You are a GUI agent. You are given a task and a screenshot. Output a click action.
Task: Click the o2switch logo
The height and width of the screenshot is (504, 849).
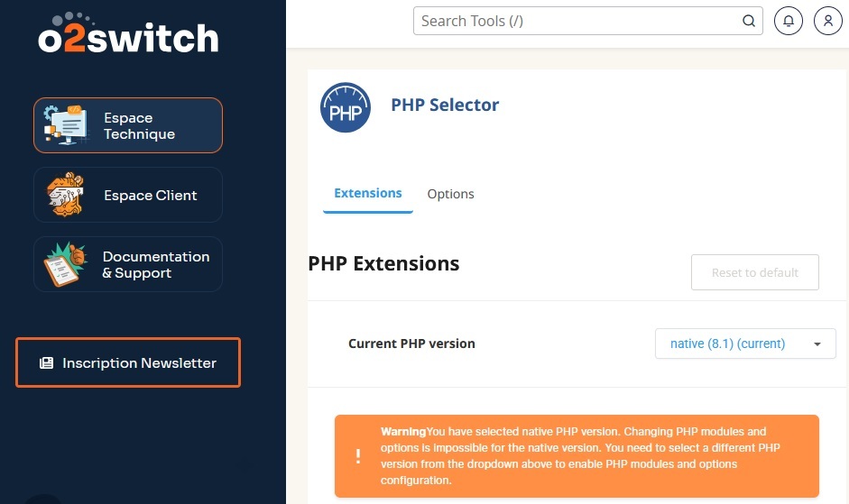pos(128,34)
